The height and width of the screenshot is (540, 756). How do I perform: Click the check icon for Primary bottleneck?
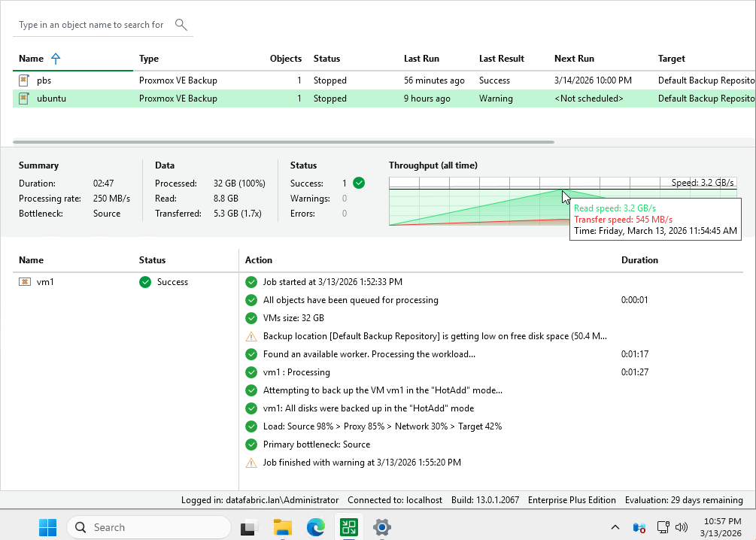click(x=251, y=444)
